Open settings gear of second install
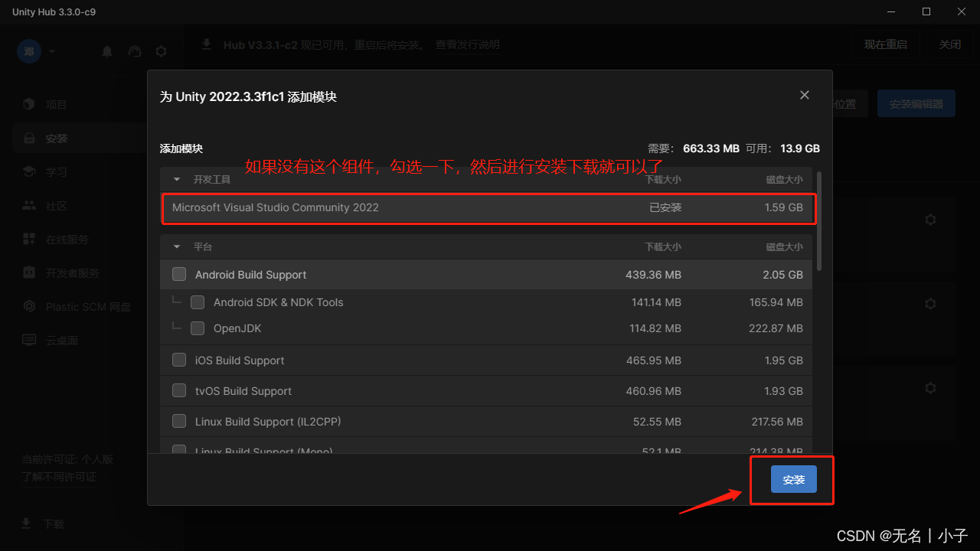Image resolution: width=980 pixels, height=551 pixels. pos(930,304)
